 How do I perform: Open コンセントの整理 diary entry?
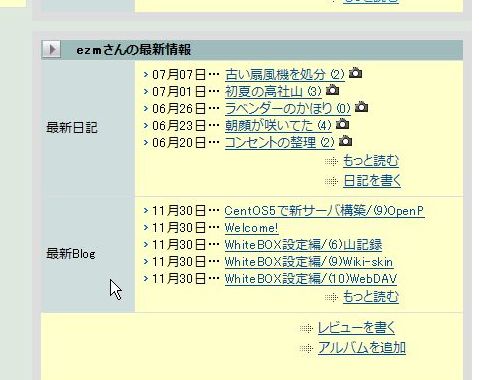click(x=280, y=143)
